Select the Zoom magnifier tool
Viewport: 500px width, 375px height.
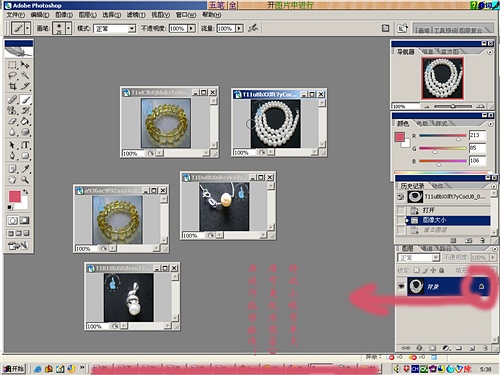[x=25, y=180]
